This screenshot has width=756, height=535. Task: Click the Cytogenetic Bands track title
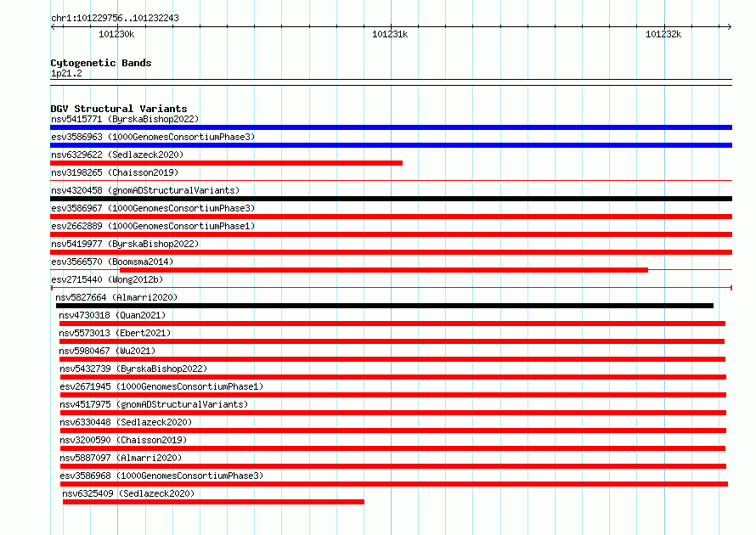click(x=101, y=63)
